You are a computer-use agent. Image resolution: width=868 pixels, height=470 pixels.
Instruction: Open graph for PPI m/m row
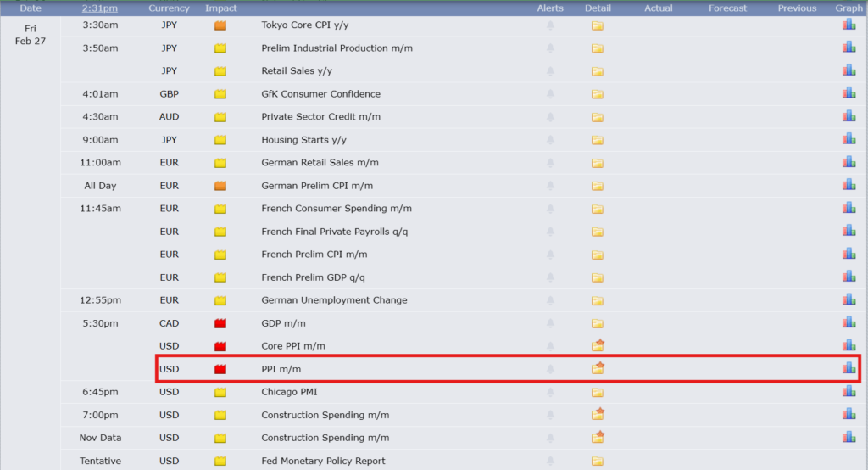pos(849,368)
